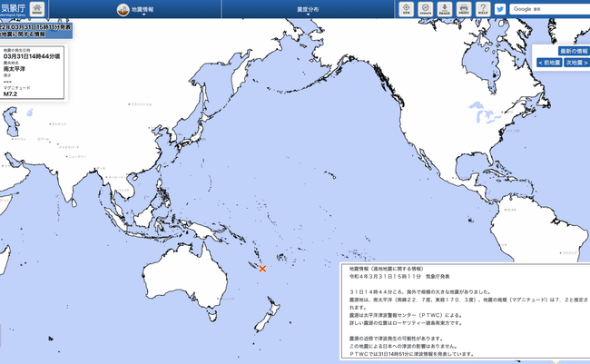Go to previous earthquake with 前地震 button
This screenshot has width=590, height=364.
548,63
